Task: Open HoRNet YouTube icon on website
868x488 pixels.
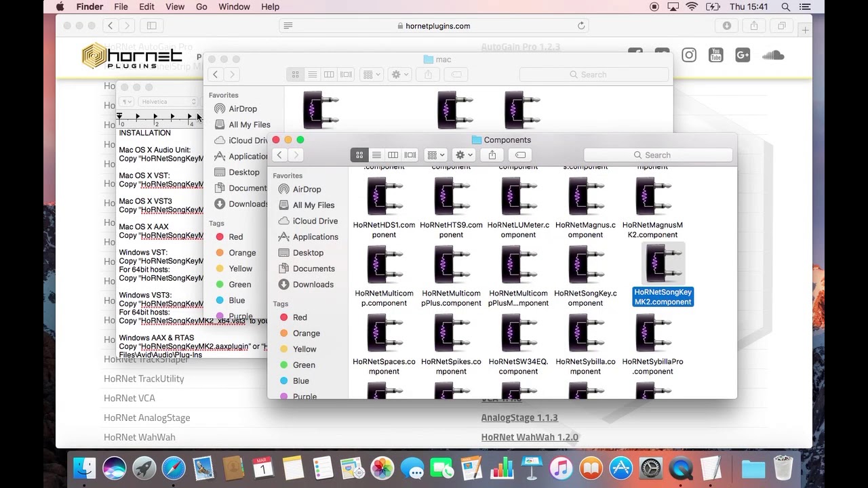Action: [x=715, y=55]
